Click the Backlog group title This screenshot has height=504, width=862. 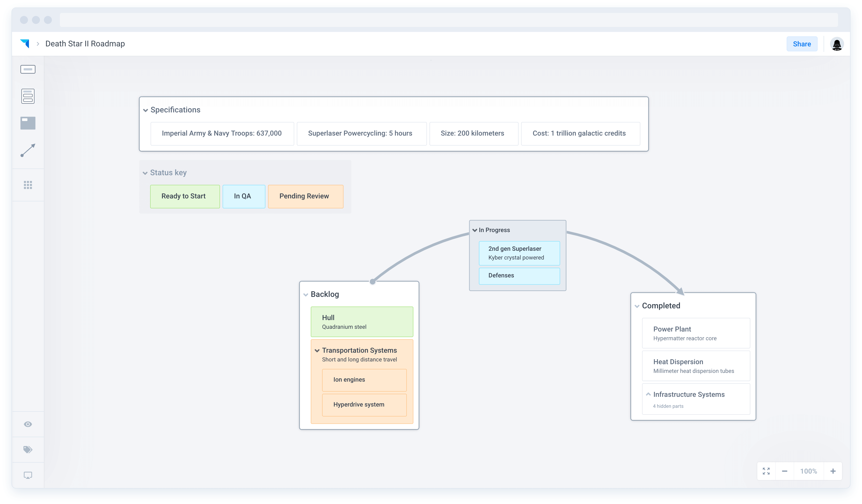click(324, 294)
